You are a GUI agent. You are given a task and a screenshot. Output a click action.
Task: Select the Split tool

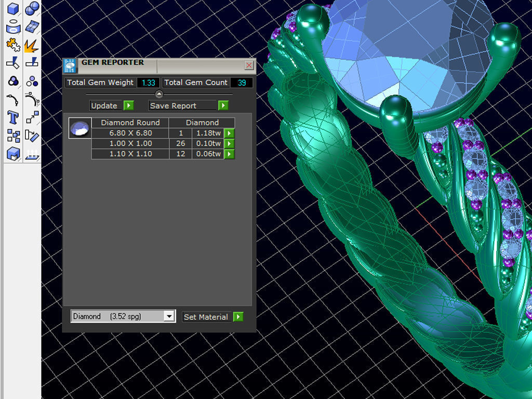coord(32,63)
